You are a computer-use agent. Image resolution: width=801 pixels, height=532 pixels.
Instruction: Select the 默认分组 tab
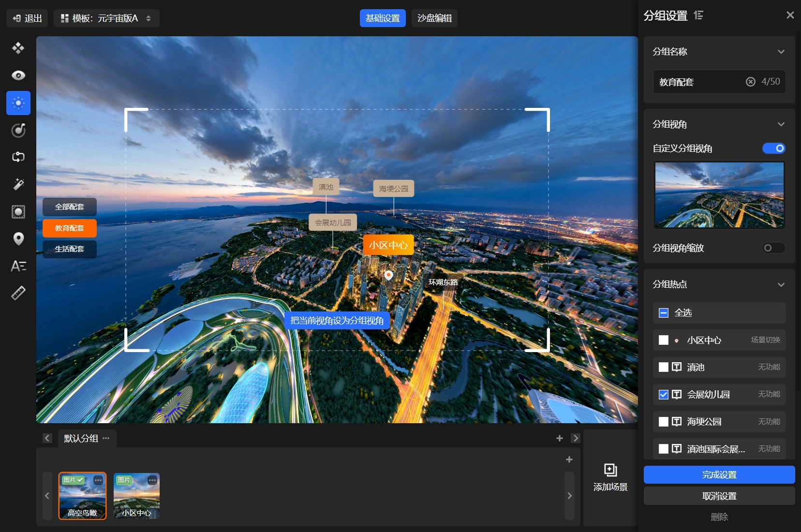[81, 438]
